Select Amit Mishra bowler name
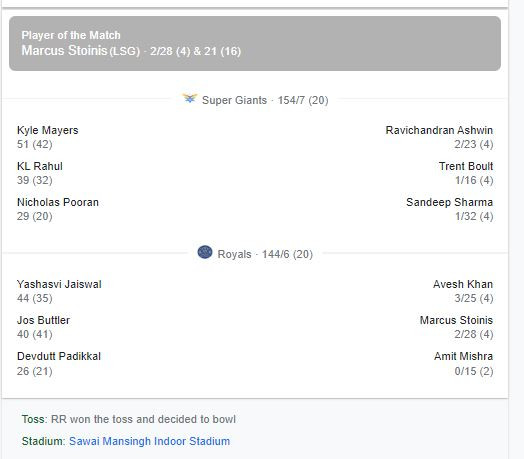Image resolution: width=524 pixels, height=459 pixels. coord(464,356)
